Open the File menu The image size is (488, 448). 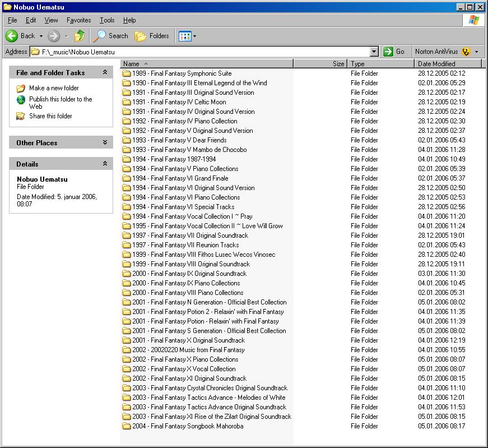[x=12, y=20]
